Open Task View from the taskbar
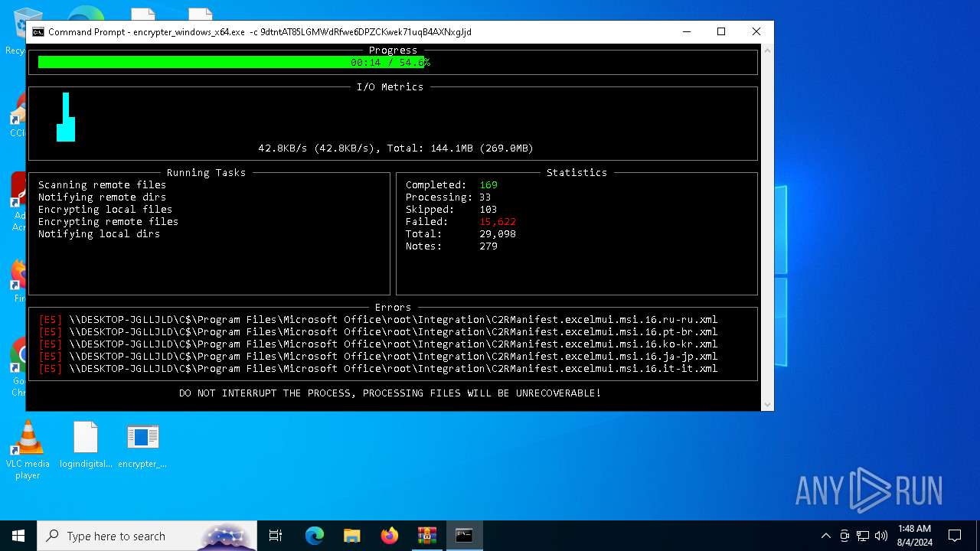This screenshot has height=551, width=980. (276, 536)
